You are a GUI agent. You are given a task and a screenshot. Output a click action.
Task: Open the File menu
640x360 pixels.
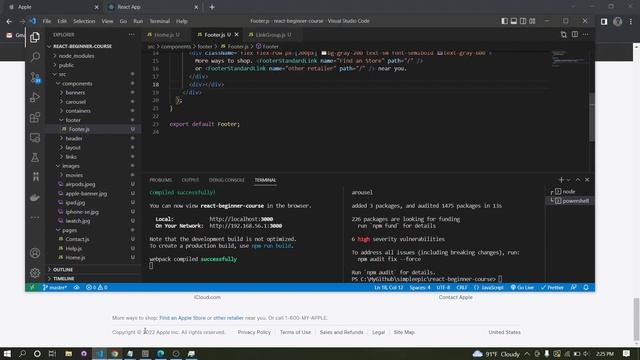point(47,21)
